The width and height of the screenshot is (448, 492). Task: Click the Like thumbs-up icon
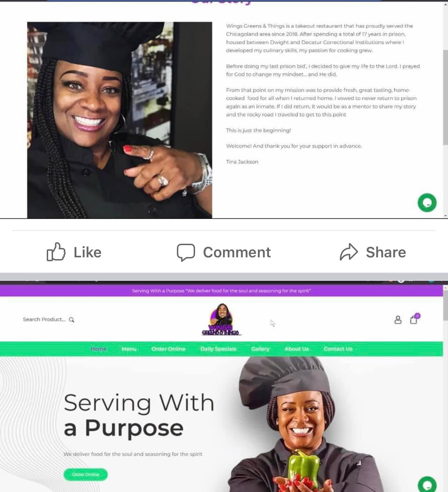pyautogui.click(x=56, y=252)
